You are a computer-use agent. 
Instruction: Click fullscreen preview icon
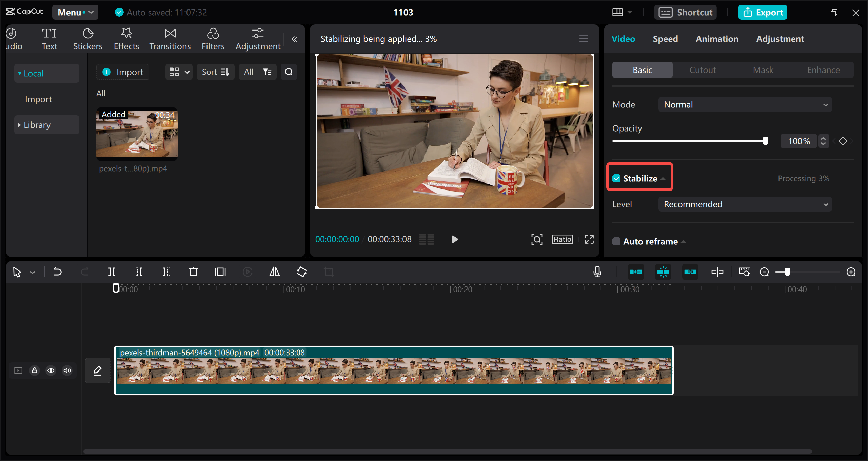pos(589,239)
